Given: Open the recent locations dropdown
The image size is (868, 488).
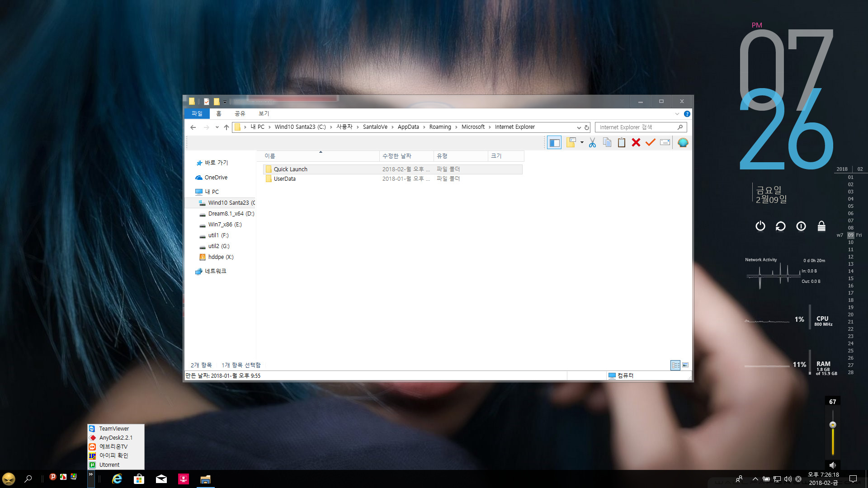Looking at the screenshot, I should (217, 127).
